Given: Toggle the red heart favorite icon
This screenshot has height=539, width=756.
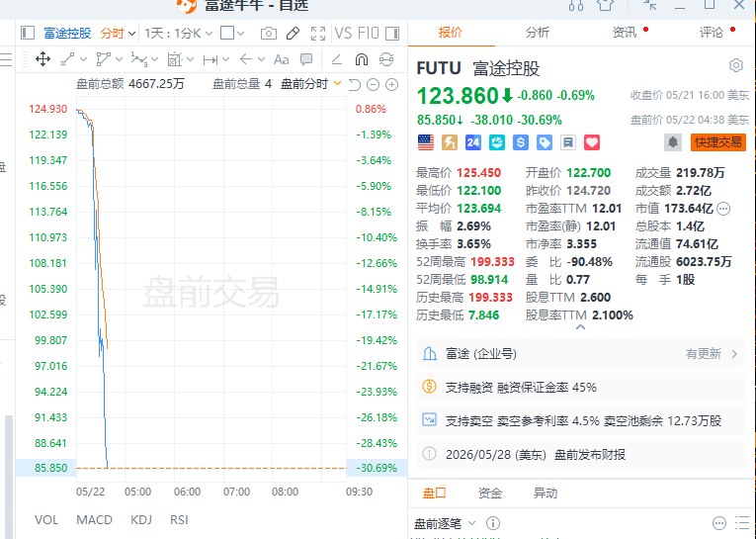Looking at the screenshot, I should tap(592, 142).
